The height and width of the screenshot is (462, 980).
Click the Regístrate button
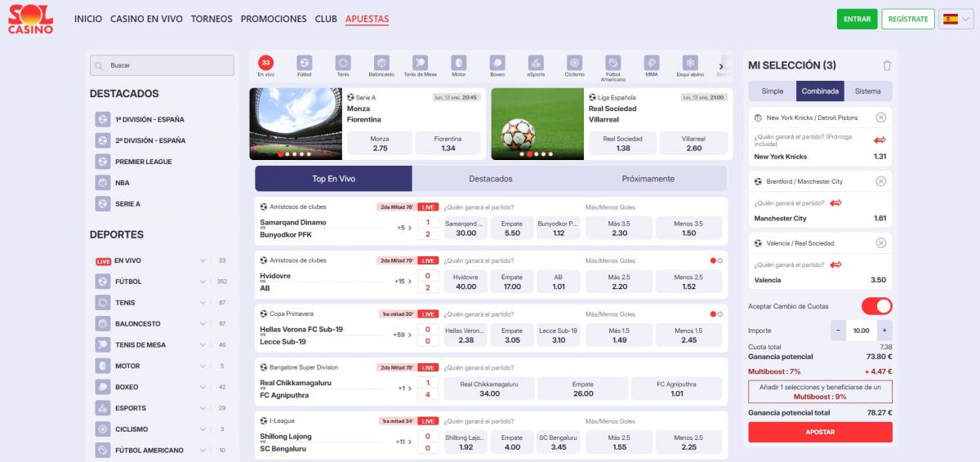907,19
